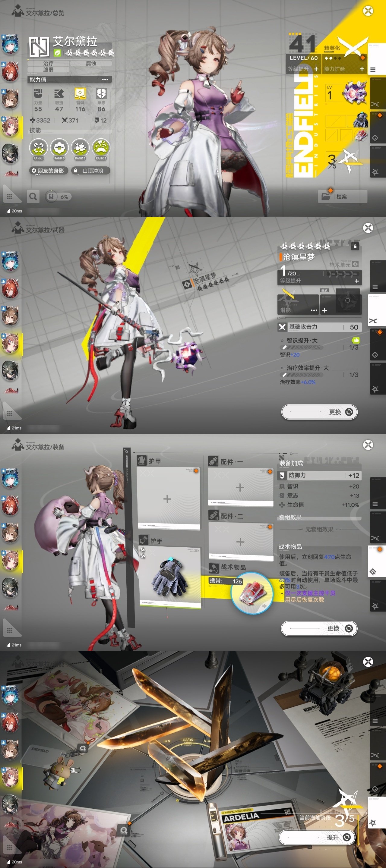Image resolution: width=386 pixels, height=868 pixels.
Task: Expand 能力扩延 with its plus icon
Action: [x=362, y=69]
